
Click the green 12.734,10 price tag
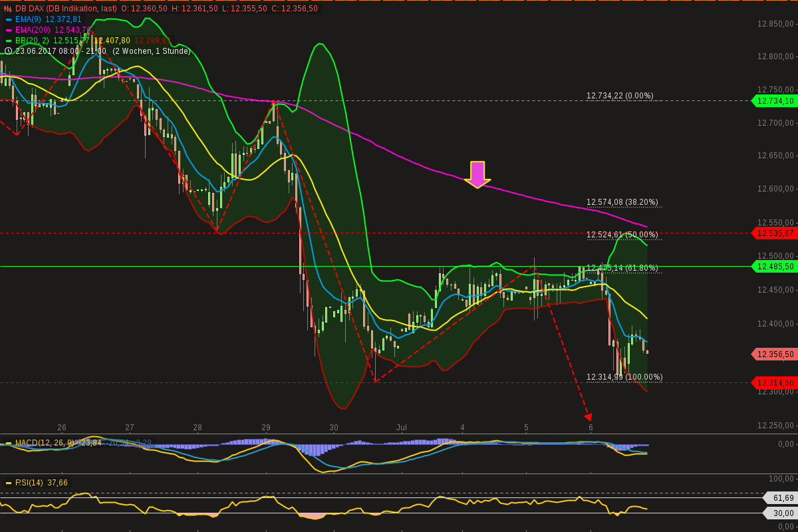click(773, 101)
